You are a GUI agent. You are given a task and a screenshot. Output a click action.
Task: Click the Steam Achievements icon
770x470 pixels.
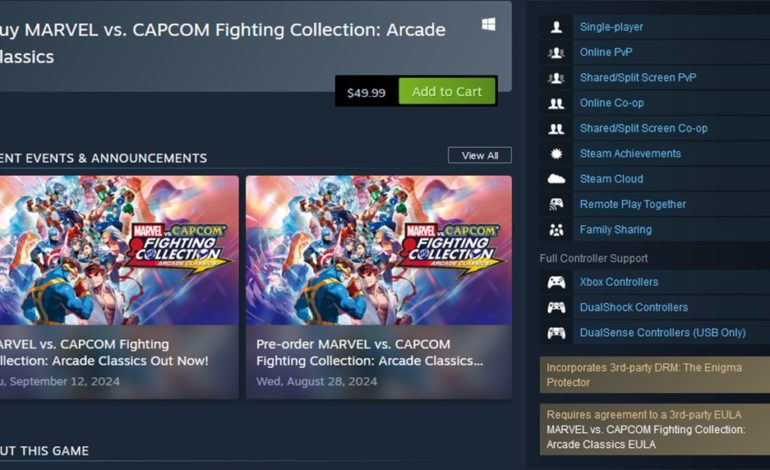(x=556, y=154)
